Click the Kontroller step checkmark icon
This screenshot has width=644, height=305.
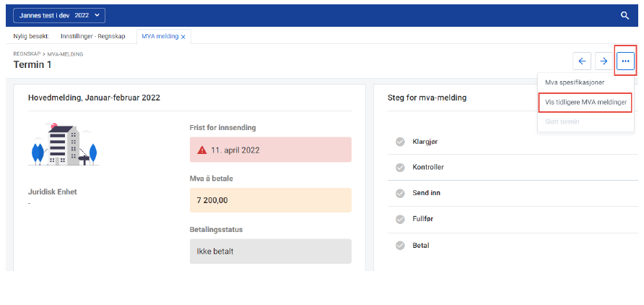400,168
